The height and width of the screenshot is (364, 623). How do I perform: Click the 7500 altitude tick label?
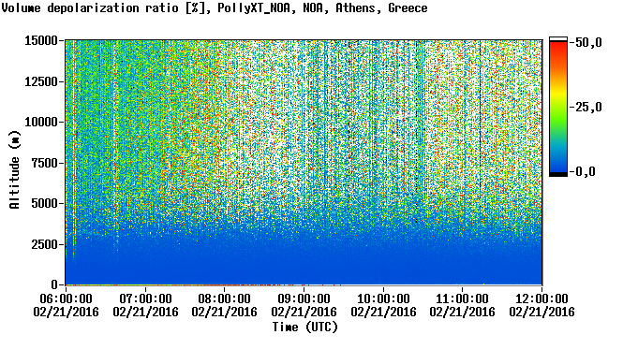(x=44, y=163)
